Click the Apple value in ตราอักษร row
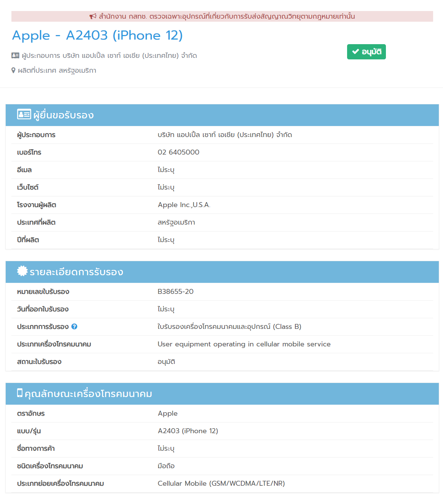443x504 pixels. point(167,413)
